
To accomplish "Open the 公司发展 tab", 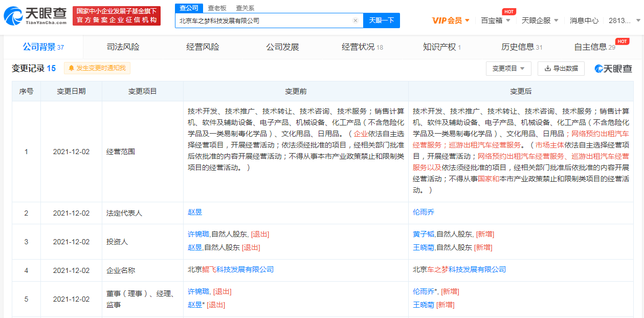I will [282, 47].
